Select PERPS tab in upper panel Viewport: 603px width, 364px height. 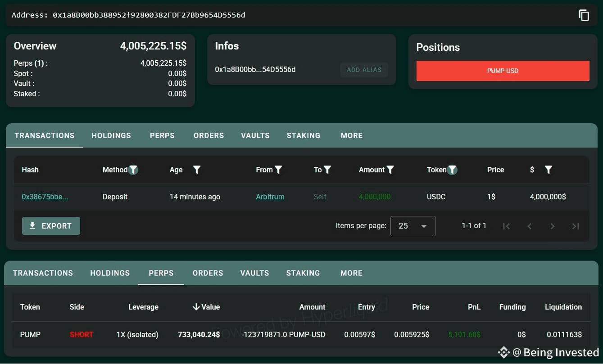[x=162, y=135]
